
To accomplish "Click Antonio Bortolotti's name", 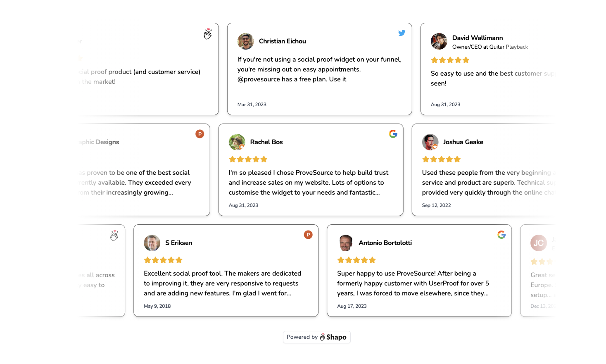I will coord(385,243).
